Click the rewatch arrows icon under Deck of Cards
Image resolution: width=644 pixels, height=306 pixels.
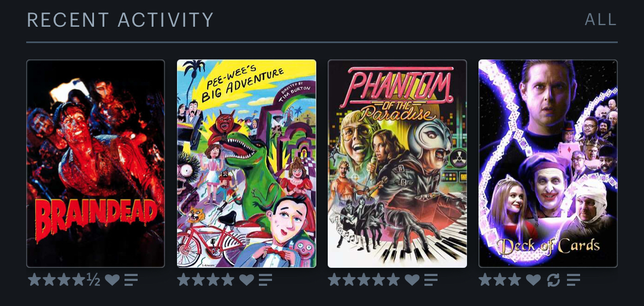(554, 280)
